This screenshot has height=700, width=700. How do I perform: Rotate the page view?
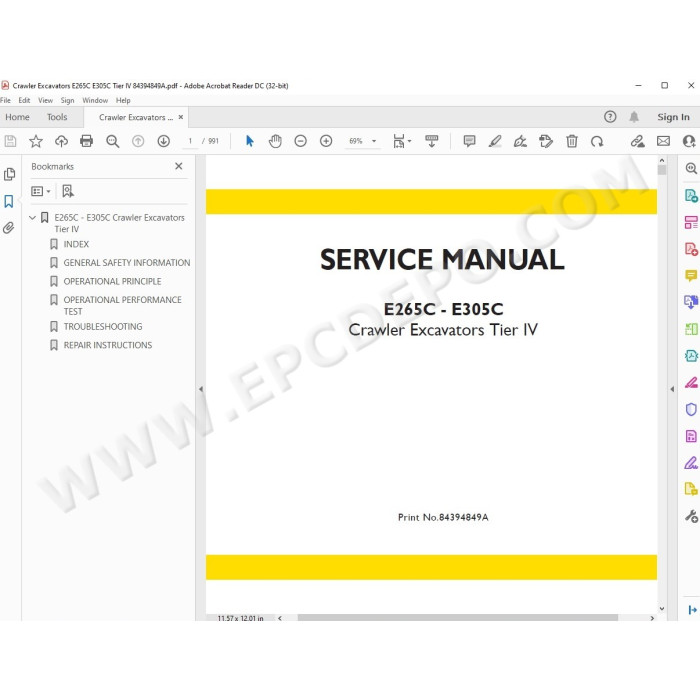pyautogui.click(x=597, y=142)
